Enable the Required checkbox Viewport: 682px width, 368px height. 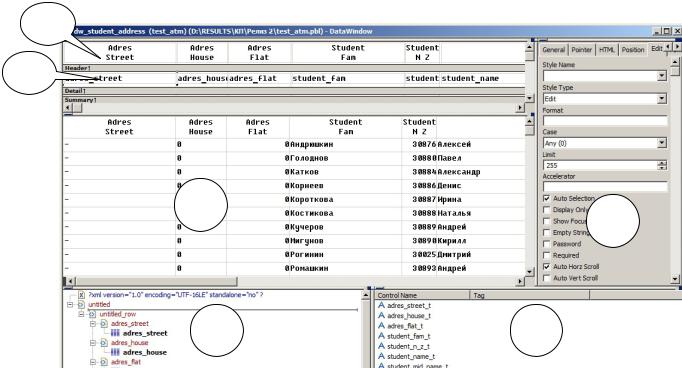(547, 255)
